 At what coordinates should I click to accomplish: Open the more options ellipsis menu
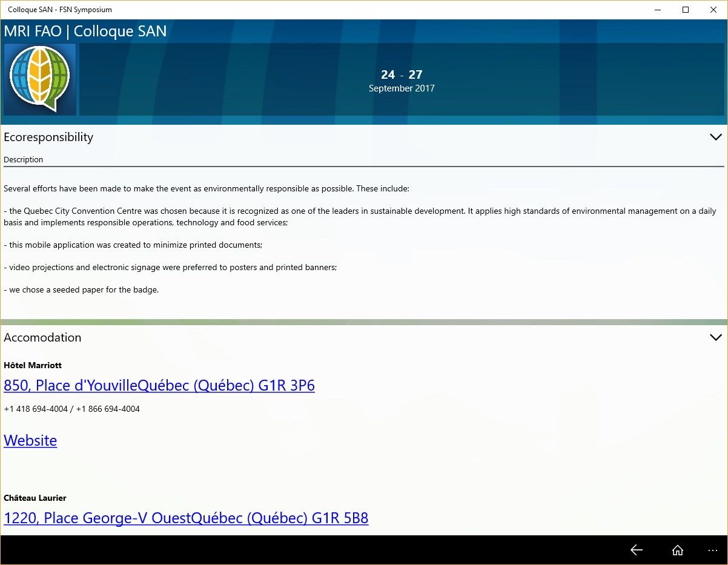713,550
